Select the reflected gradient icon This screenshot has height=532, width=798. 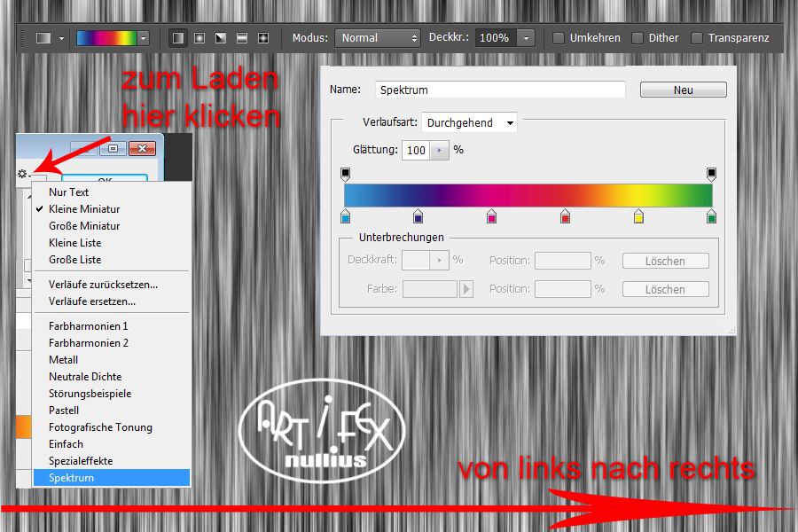coord(242,38)
